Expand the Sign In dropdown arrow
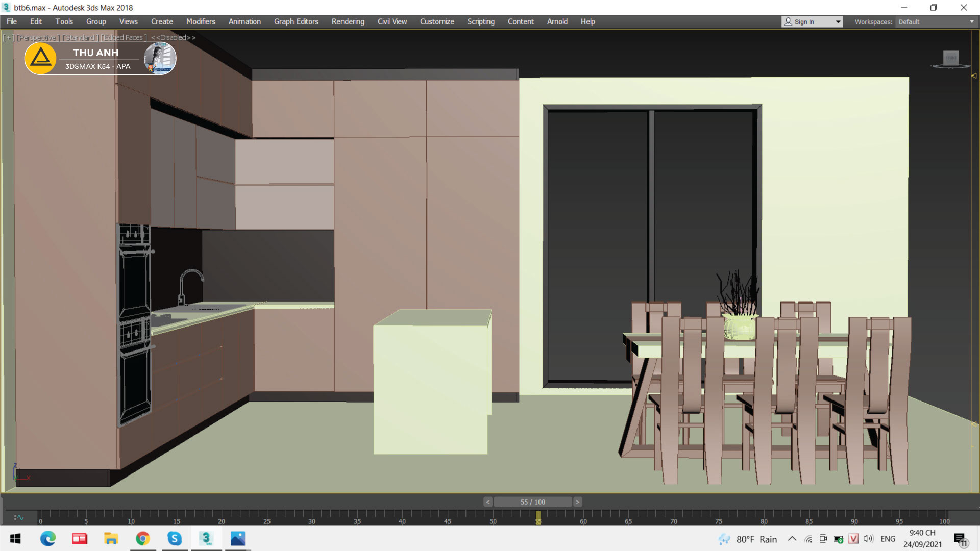The width and height of the screenshot is (980, 551). tap(838, 22)
